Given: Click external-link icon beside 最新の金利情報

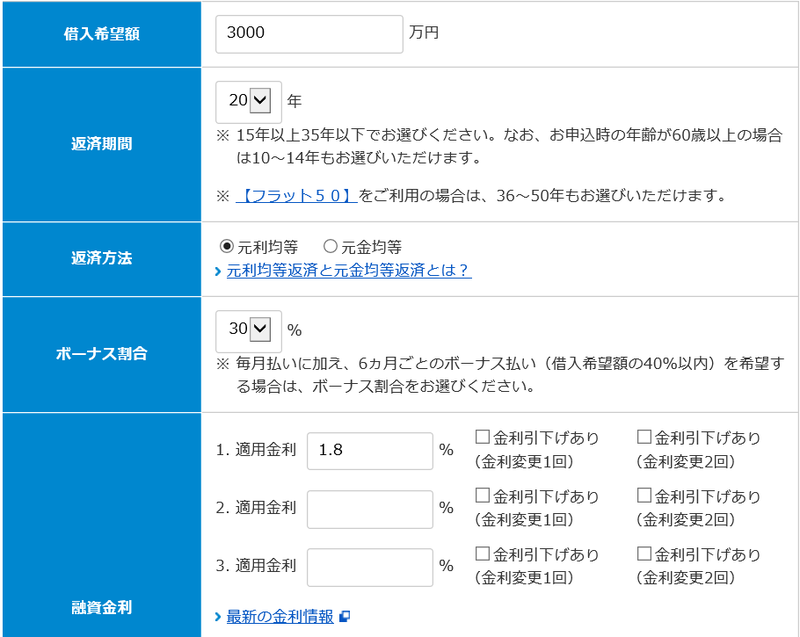Looking at the screenshot, I should coord(345,617).
